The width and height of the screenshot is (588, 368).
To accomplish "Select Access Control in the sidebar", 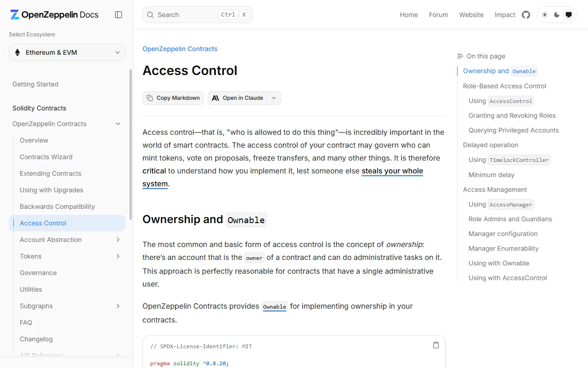I will (x=67, y=223).
